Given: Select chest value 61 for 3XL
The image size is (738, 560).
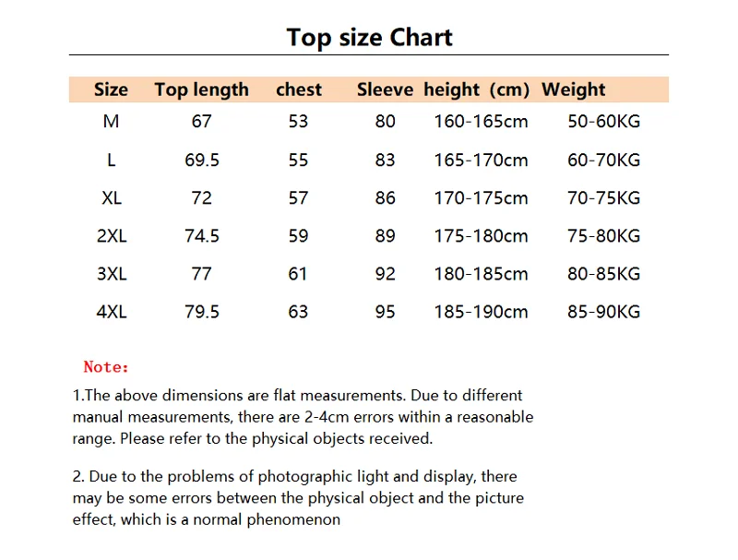Looking at the screenshot, I should click(297, 274).
